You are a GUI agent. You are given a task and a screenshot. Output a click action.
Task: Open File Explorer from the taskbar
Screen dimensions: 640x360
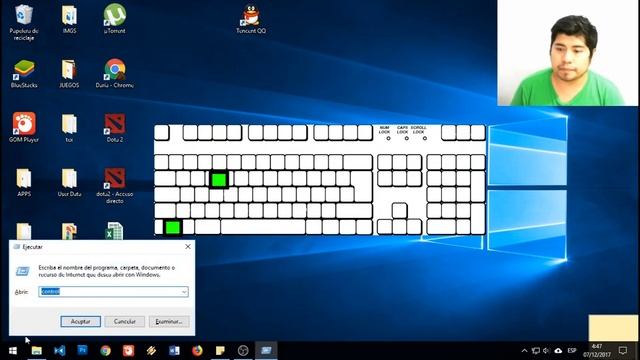(x=37, y=351)
